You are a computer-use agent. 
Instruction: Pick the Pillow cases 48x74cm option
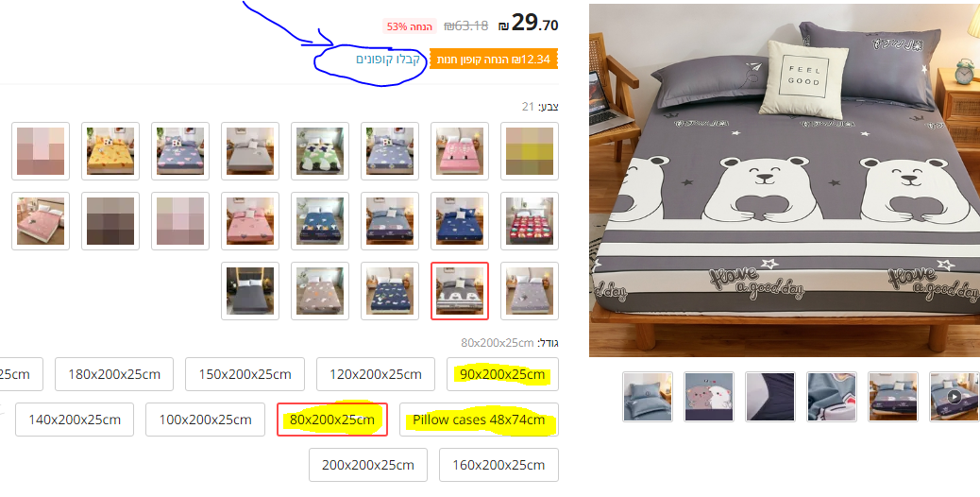click(x=479, y=420)
